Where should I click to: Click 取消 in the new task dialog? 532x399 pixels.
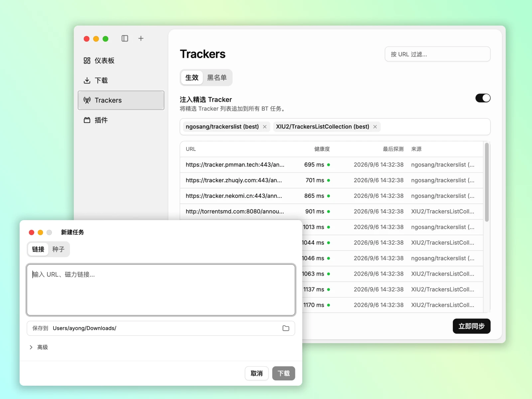tap(257, 373)
